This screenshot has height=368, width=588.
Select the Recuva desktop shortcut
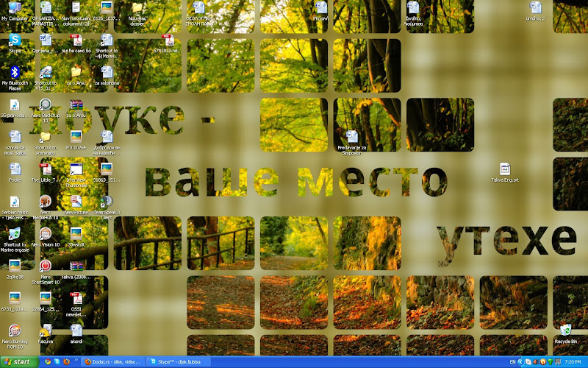pos(46,334)
